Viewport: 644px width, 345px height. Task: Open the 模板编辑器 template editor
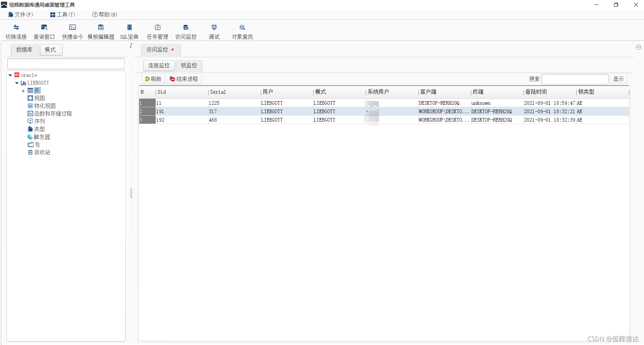coord(101,32)
